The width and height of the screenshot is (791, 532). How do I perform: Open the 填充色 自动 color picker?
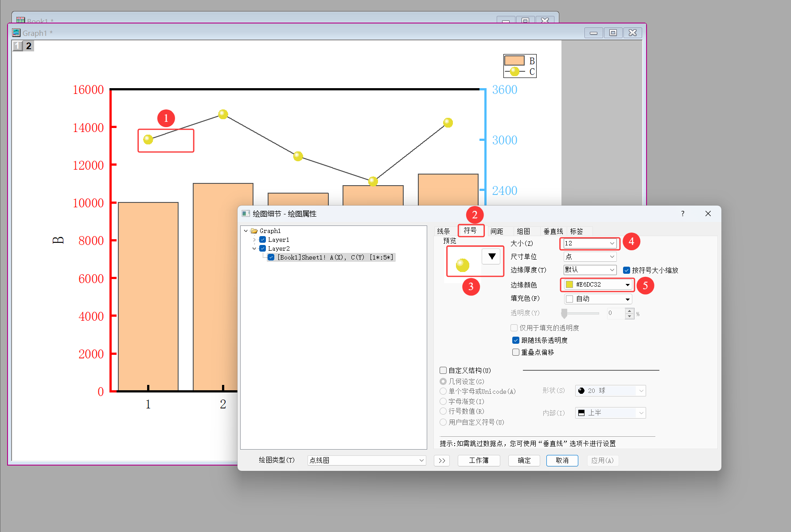pos(598,299)
